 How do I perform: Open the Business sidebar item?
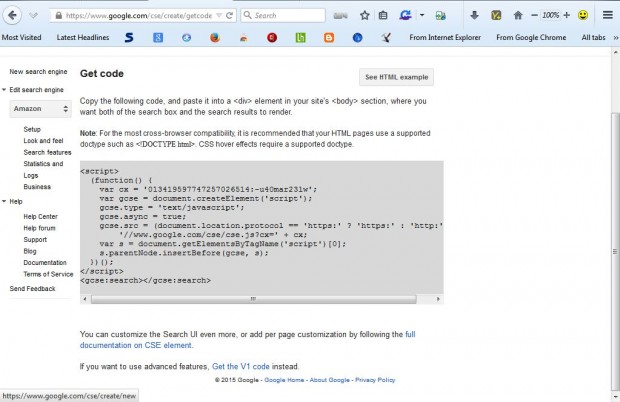37,187
